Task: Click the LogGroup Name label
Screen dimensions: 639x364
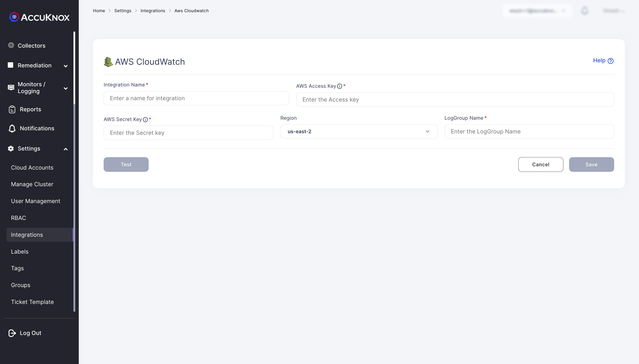Action: pos(464,118)
